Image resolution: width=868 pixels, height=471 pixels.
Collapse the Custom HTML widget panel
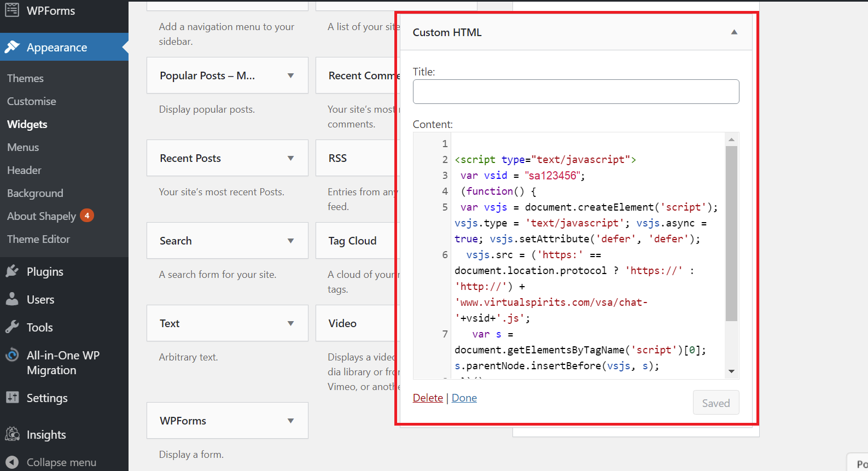(x=735, y=32)
